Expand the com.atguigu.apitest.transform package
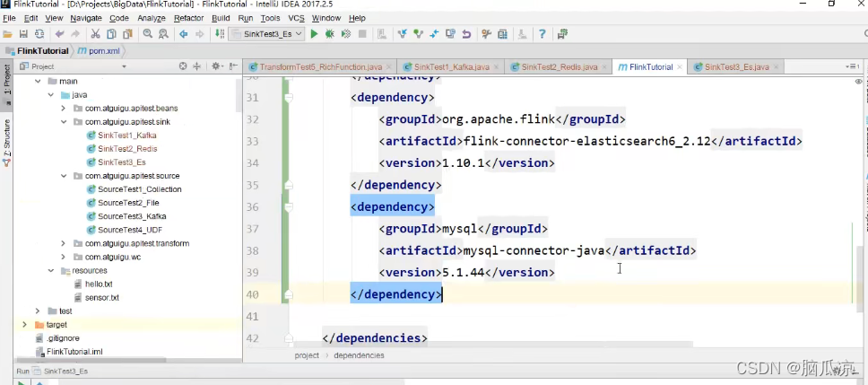This screenshot has width=868, height=385. (64, 243)
